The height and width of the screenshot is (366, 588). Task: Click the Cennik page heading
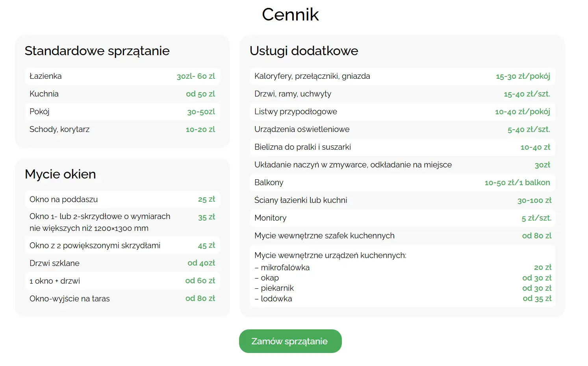[290, 15]
